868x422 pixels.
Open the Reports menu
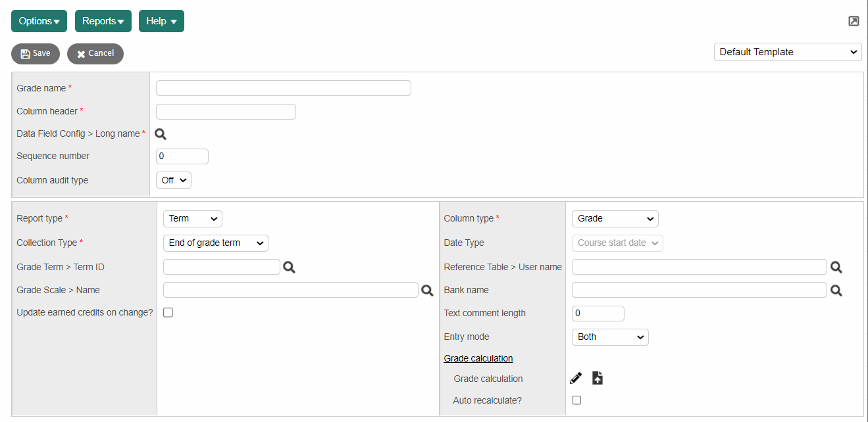tap(103, 21)
